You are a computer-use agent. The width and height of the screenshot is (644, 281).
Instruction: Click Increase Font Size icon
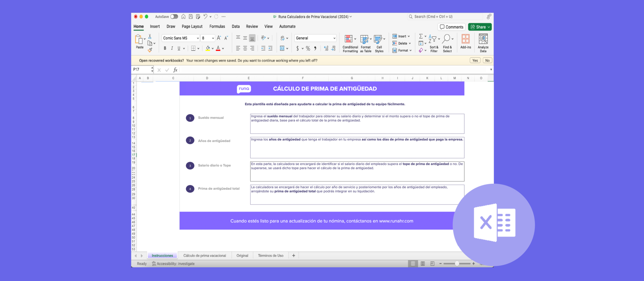click(219, 38)
